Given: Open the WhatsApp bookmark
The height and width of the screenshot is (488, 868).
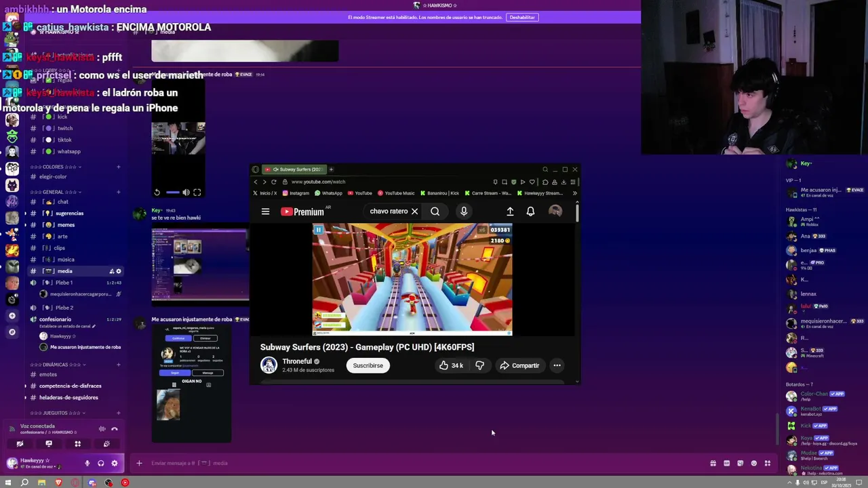Looking at the screenshot, I should click(x=329, y=193).
